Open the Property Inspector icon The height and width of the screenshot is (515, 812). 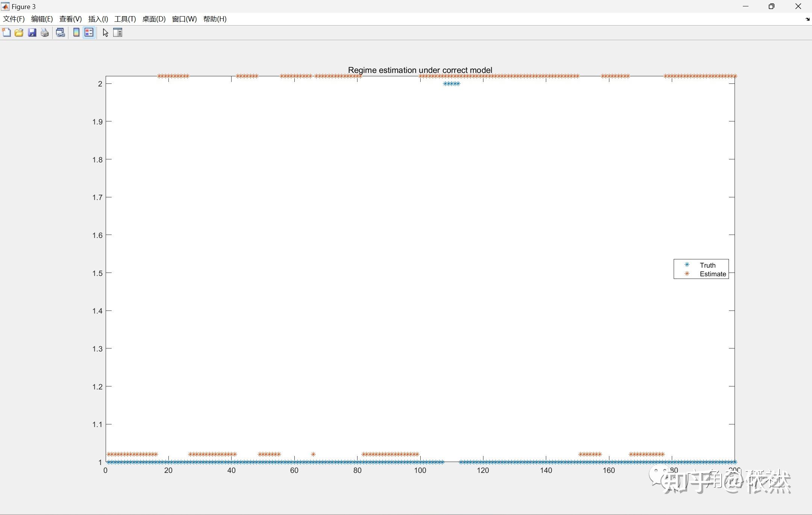118,33
